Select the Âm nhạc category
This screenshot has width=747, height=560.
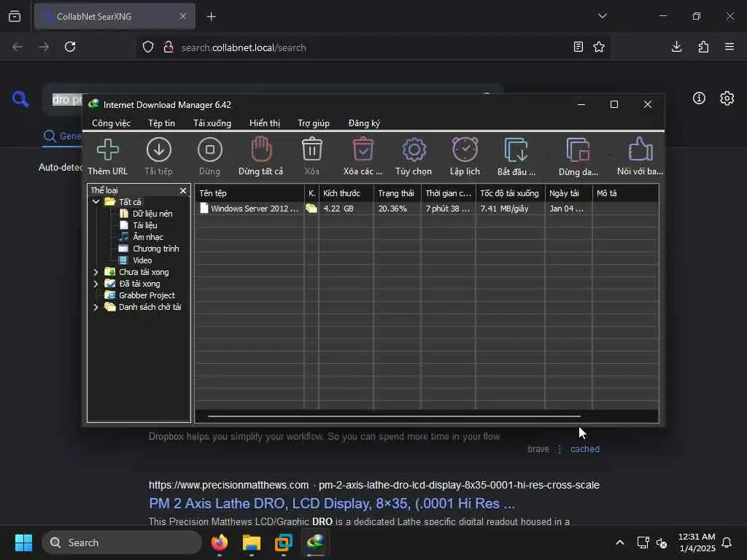pos(147,237)
